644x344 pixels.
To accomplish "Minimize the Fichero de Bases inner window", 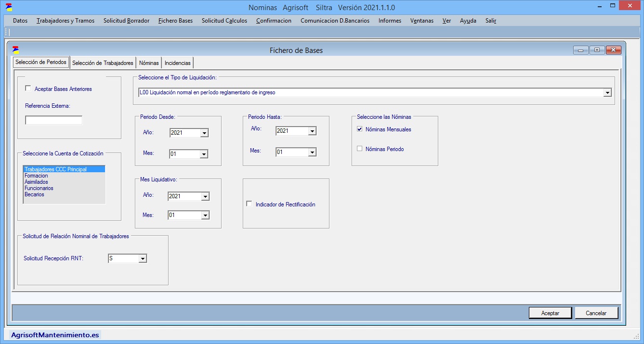I will [580, 50].
